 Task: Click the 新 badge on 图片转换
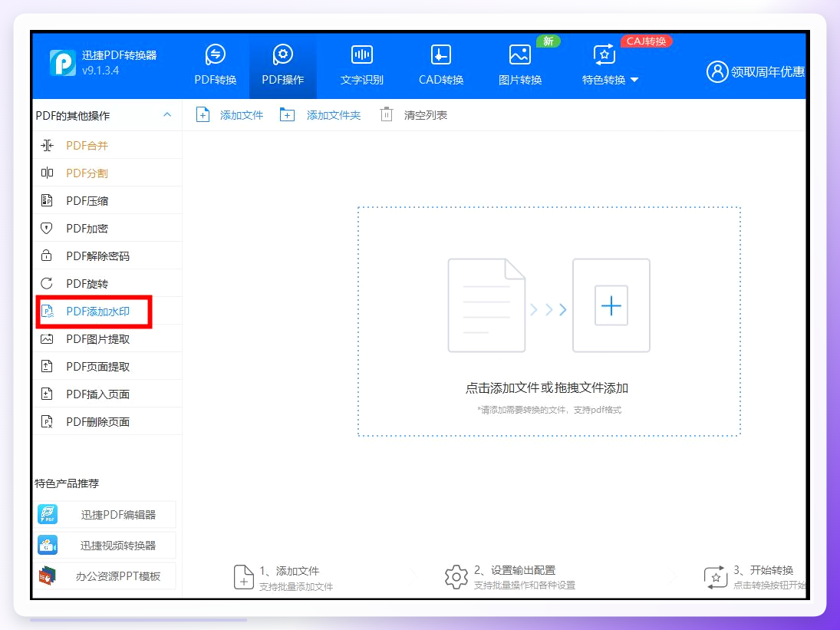tap(548, 41)
